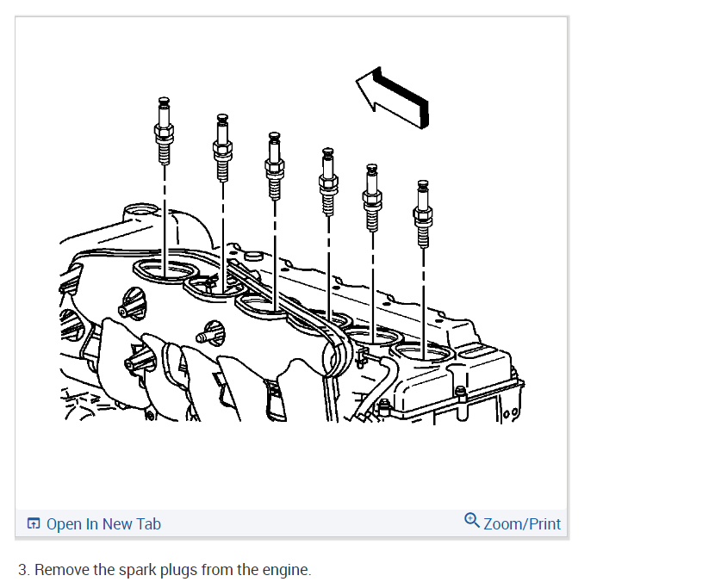
Task: Select the fourth spark plug from the left
Action: pos(328,182)
